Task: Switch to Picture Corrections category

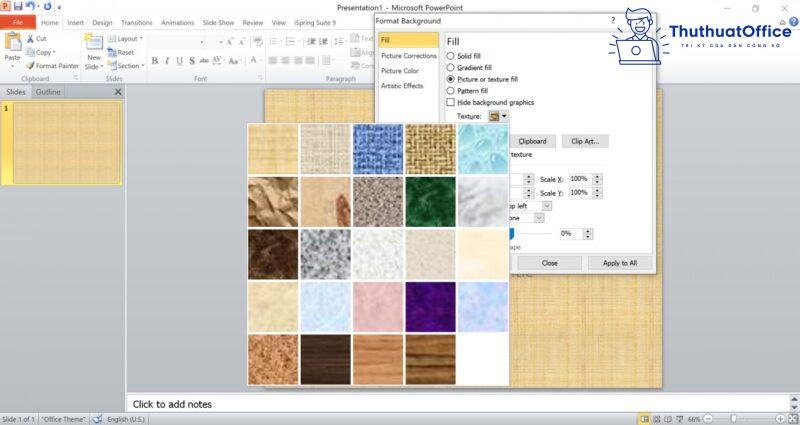Action: [408, 56]
